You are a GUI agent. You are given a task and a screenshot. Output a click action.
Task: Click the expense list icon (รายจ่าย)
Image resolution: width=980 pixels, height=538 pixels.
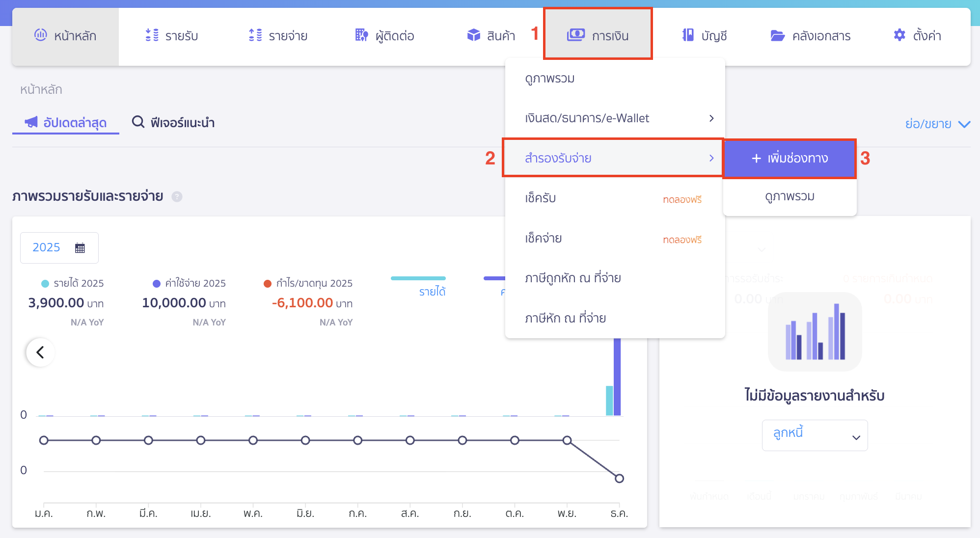click(255, 35)
